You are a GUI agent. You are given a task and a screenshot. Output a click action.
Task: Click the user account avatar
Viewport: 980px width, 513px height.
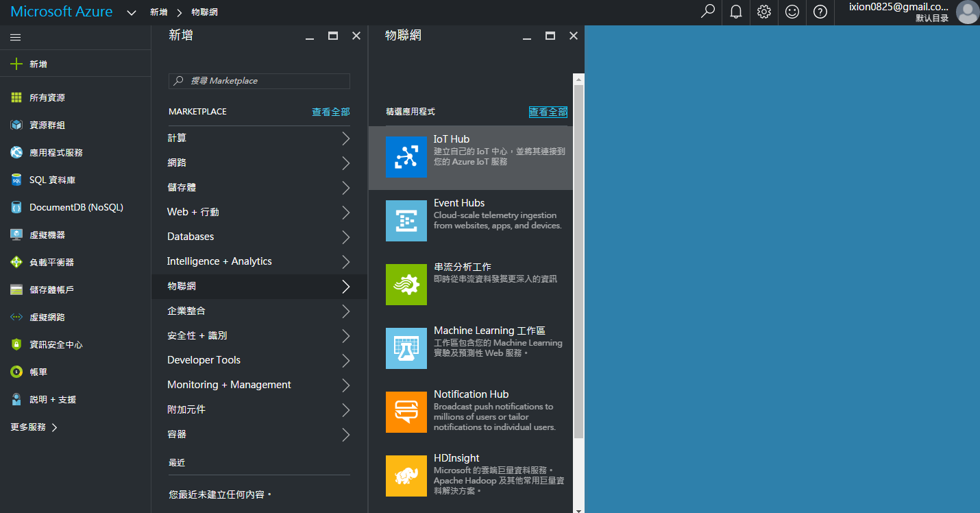pos(968,12)
